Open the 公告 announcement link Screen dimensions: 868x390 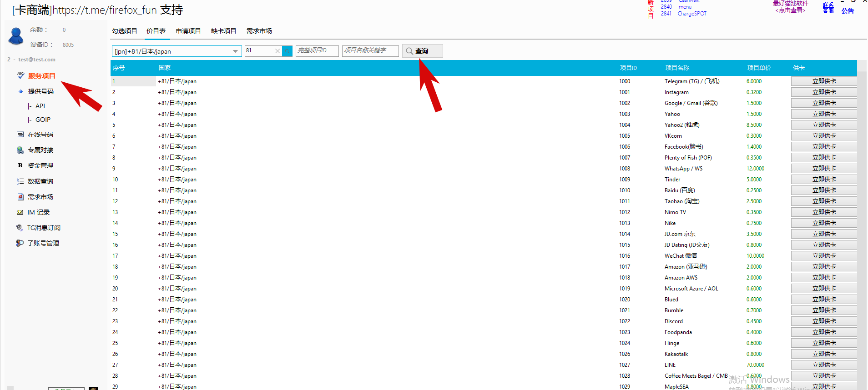pyautogui.click(x=847, y=11)
